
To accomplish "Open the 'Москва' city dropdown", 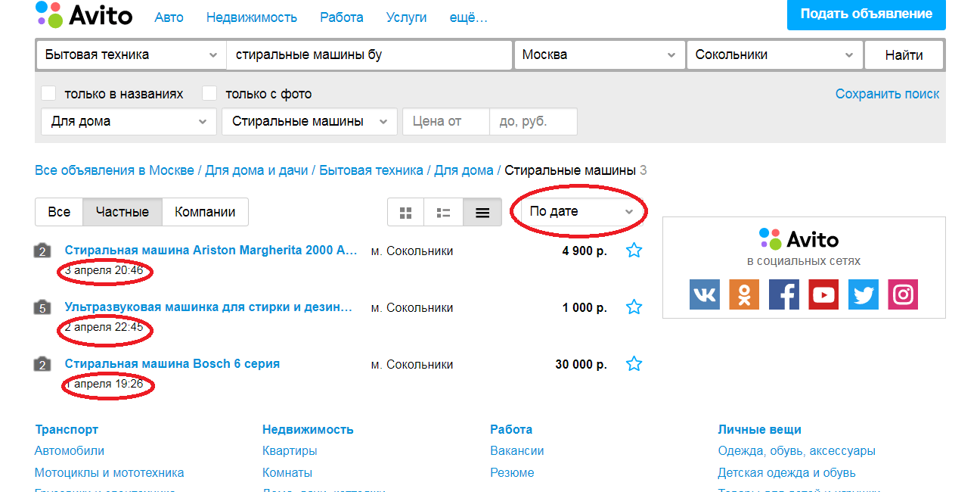I will pyautogui.click(x=600, y=54).
